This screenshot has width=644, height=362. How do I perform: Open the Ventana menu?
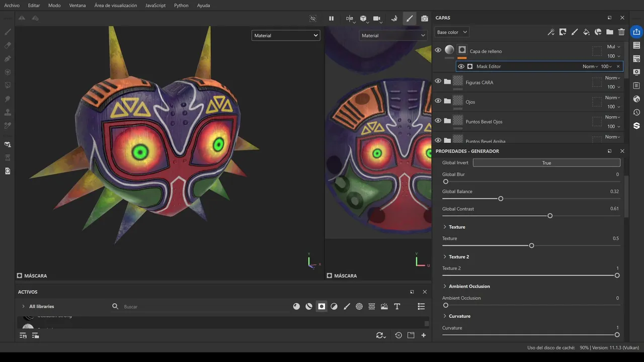77,6
